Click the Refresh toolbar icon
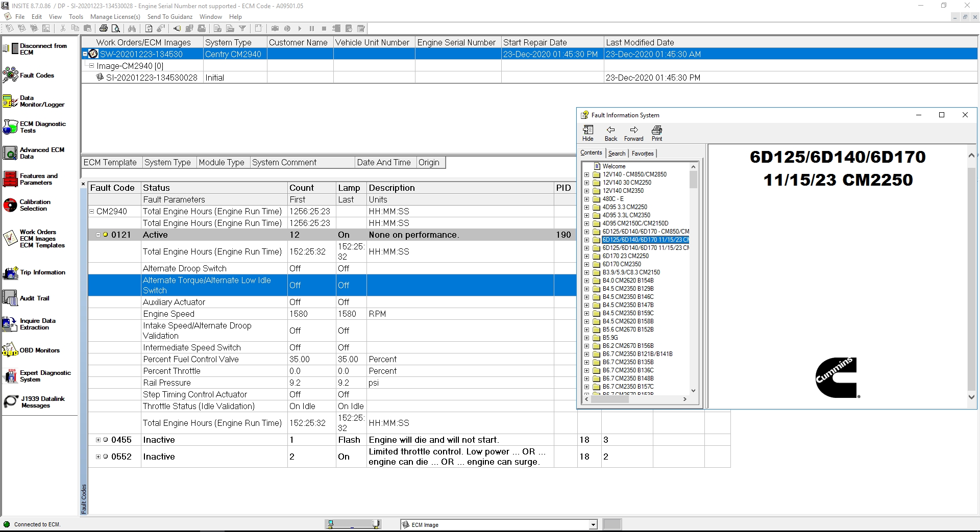Screen dimensions: 980x532 (149, 29)
